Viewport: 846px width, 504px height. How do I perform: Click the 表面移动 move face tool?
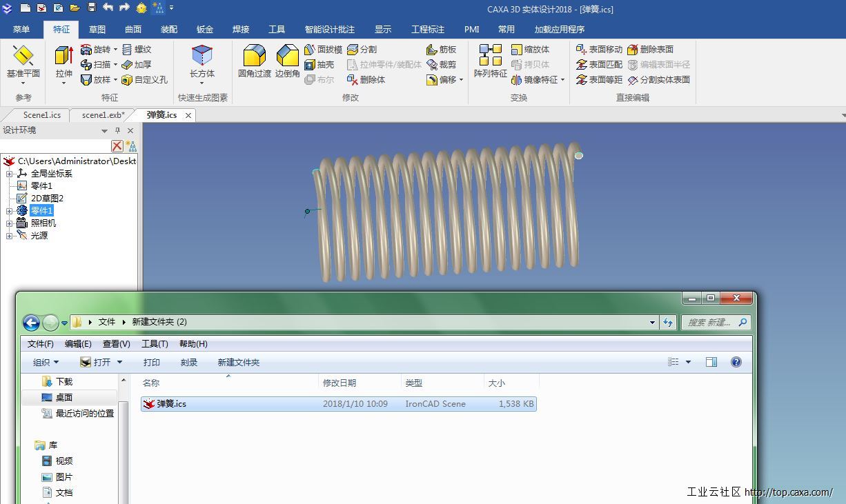pyautogui.click(x=599, y=50)
